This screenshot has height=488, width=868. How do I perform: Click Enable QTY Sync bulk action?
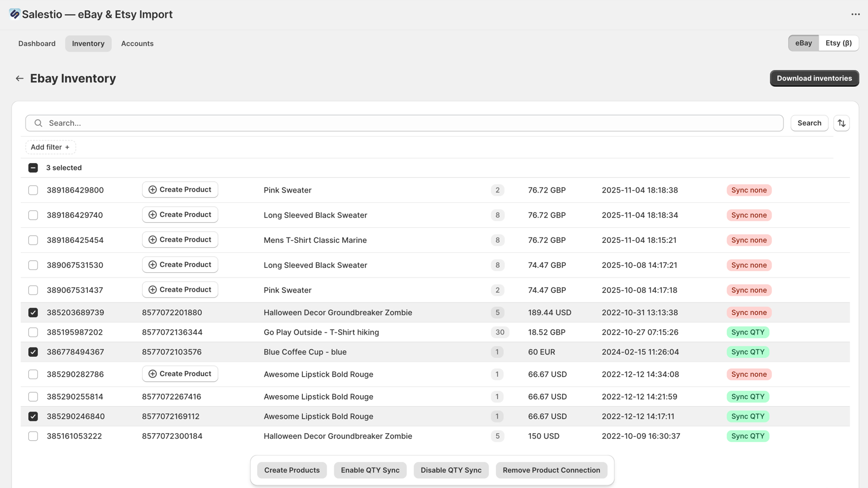point(370,470)
